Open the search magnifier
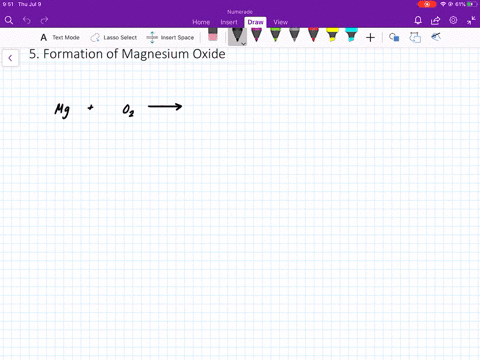Image resolution: width=480 pixels, height=360 pixels. pyautogui.click(x=9, y=20)
